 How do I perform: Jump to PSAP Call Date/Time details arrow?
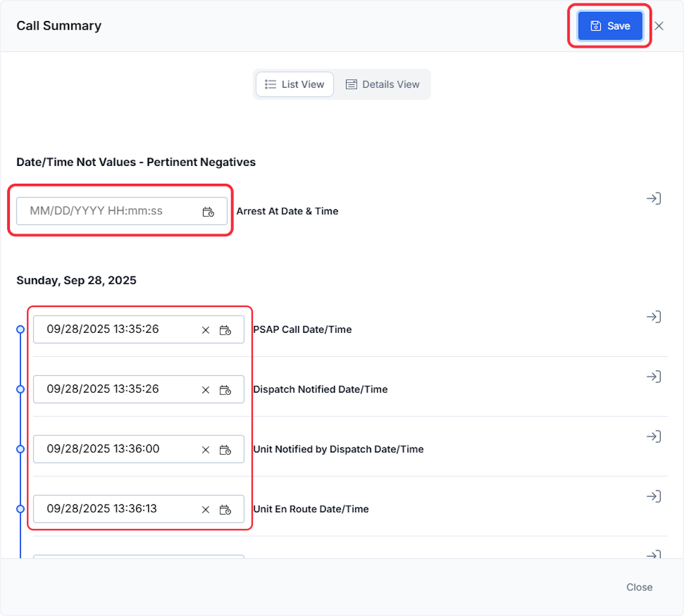(653, 317)
